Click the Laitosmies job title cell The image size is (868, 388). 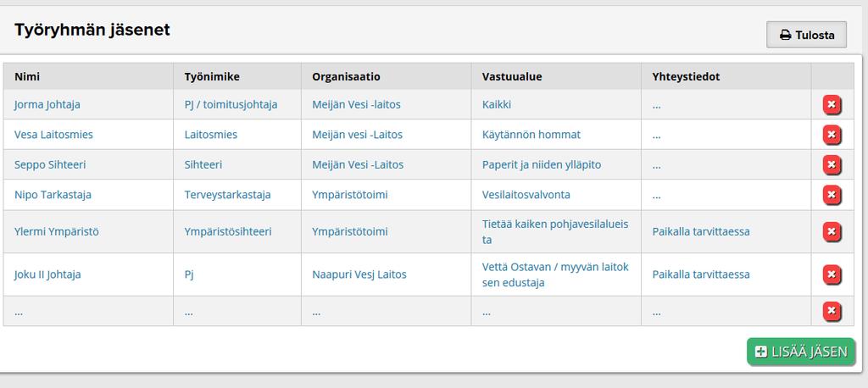tap(211, 135)
